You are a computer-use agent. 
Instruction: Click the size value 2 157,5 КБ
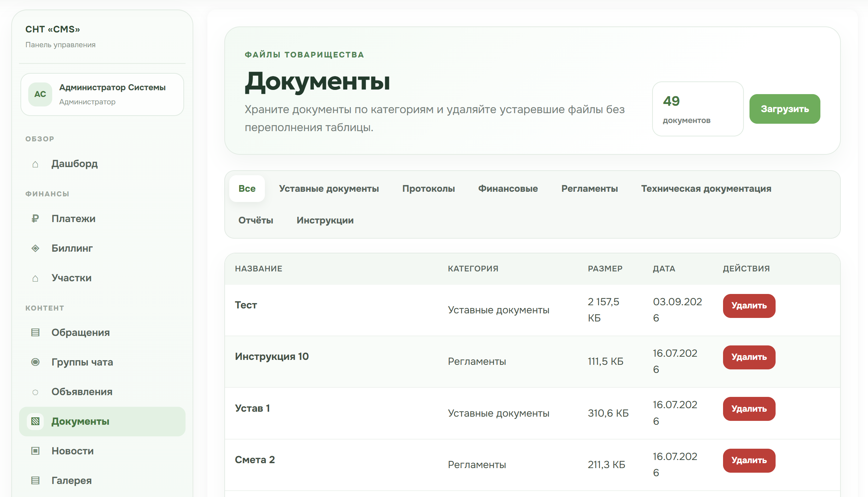pyautogui.click(x=603, y=310)
